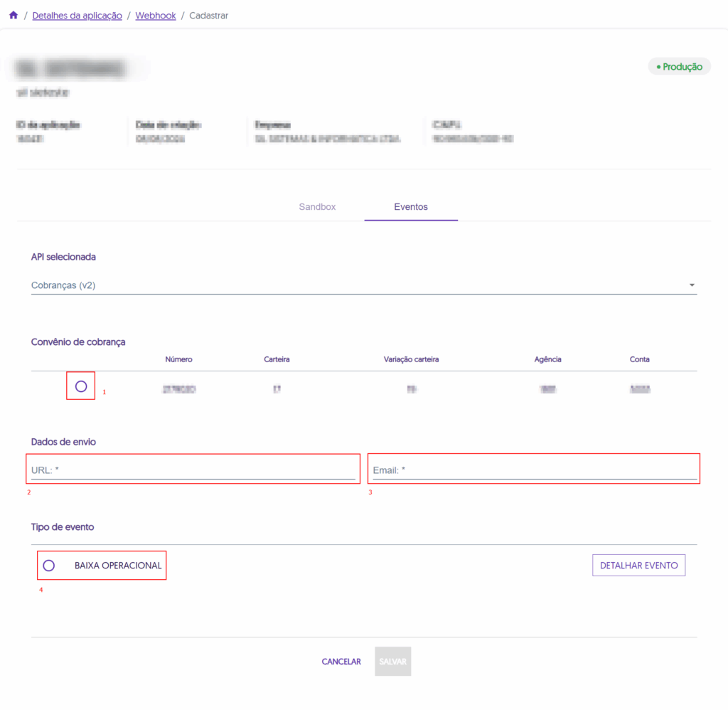Click the home icon in breadcrumb
This screenshot has height=710, width=728.
pyautogui.click(x=13, y=15)
